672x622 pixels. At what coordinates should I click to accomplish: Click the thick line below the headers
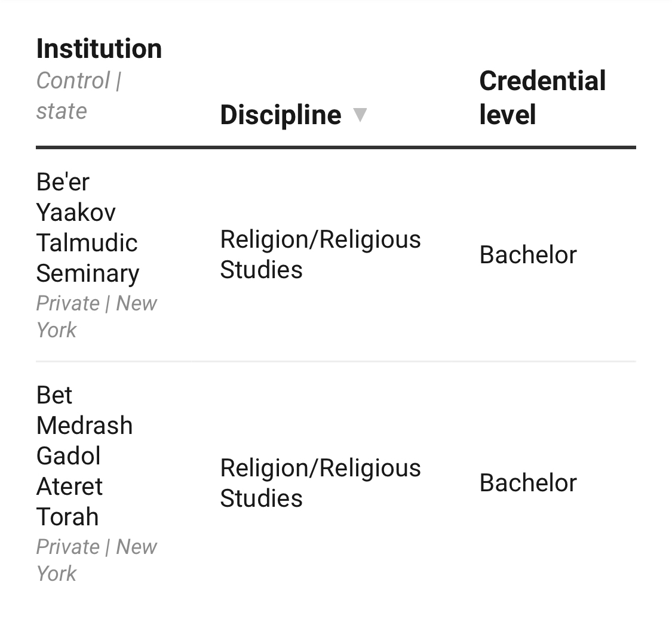pyautogui.click(x=336, y=147)
